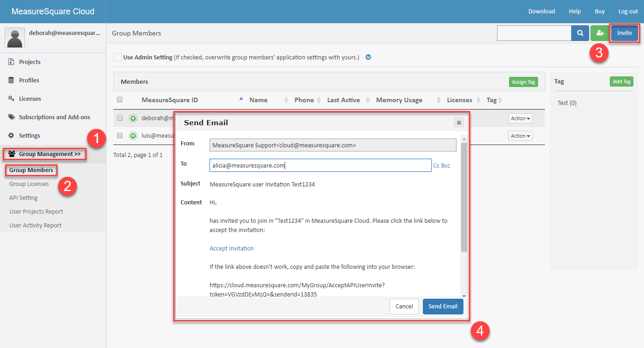This screenshot has height=348, width=644.
Task: Log out using the header link
Action: 628,12
